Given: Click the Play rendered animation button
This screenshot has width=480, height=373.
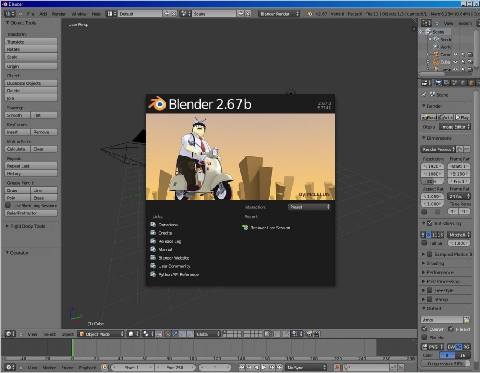Looking at the screenshot, I should pos(462,117).
